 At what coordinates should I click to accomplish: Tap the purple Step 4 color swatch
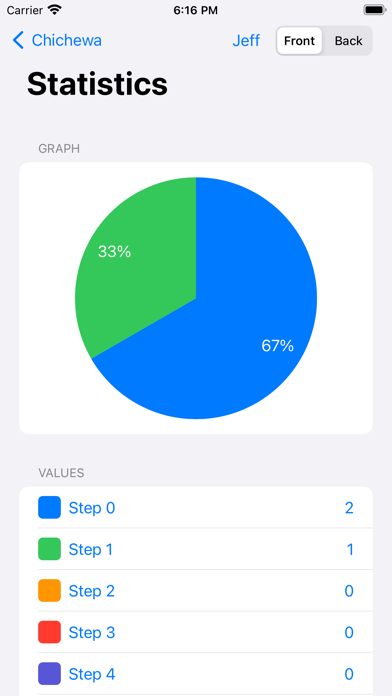(49, 674)
